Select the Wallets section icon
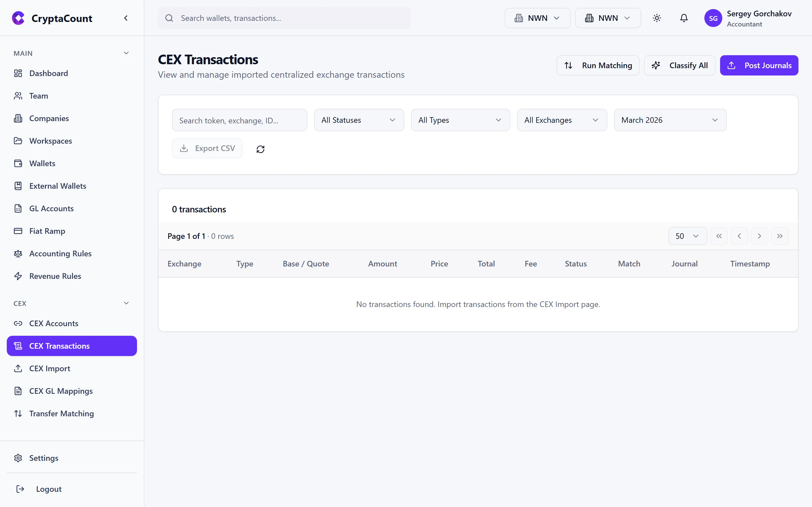The width and height of the screenshot is (812, 507). click(18, 163)
